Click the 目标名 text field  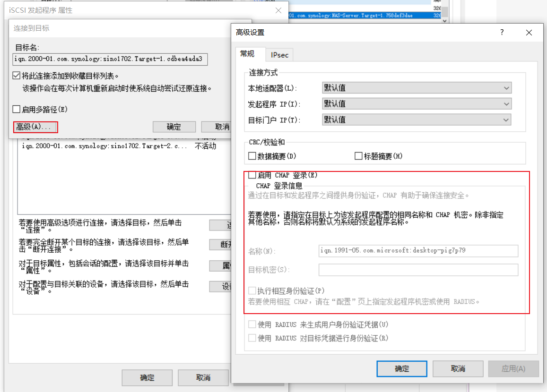pos(110,59)
